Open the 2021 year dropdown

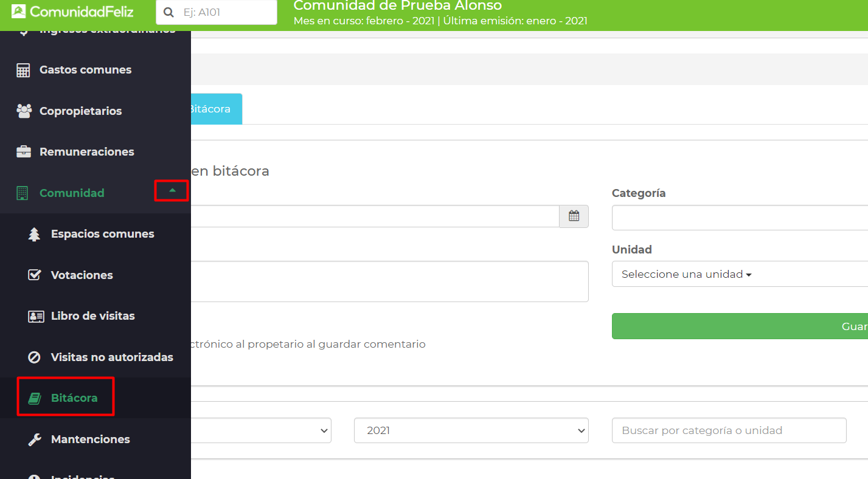click(x=471, y=430)
